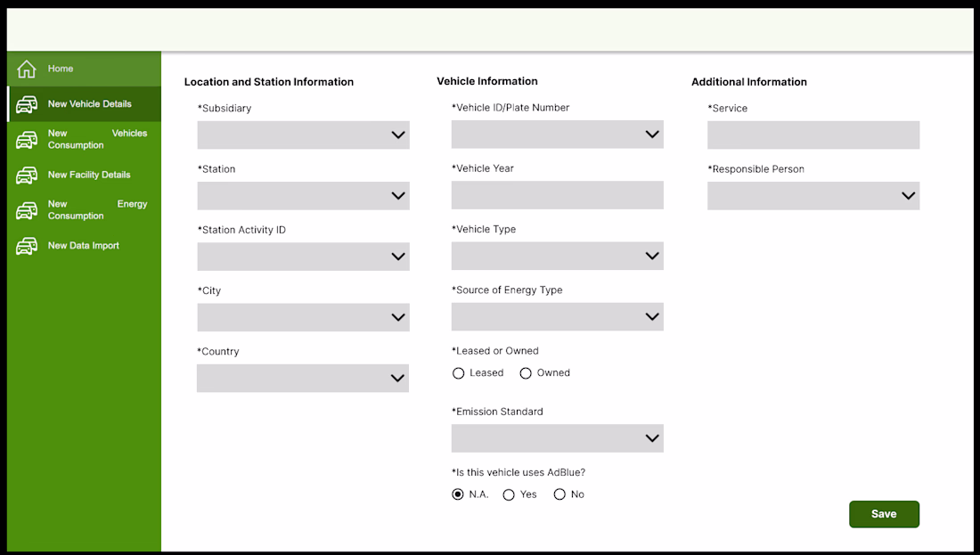The width and height of the screenshot is (980, 555).
Task: Select the Owned radio option
Action: 526,373
